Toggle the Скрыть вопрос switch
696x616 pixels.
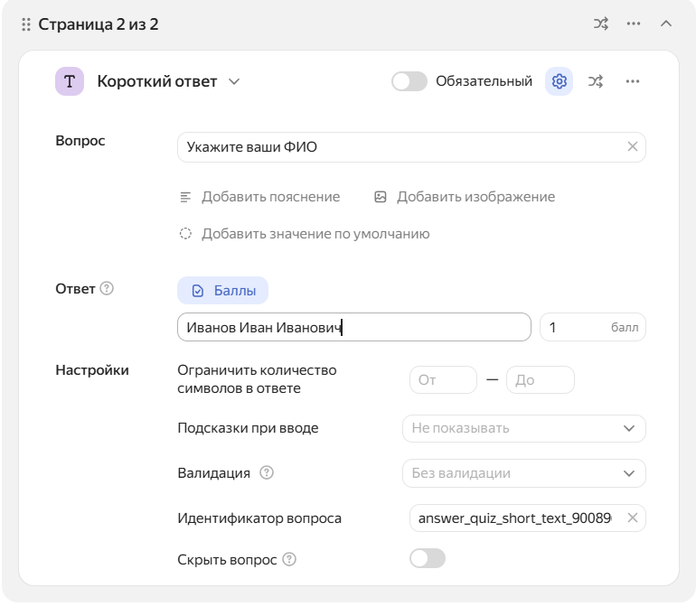[x=428, y=558]
